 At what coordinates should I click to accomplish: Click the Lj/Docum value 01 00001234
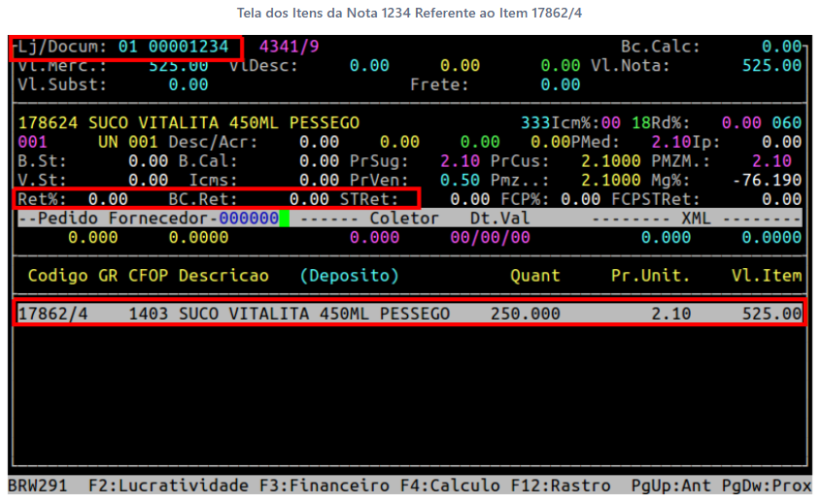174,47
